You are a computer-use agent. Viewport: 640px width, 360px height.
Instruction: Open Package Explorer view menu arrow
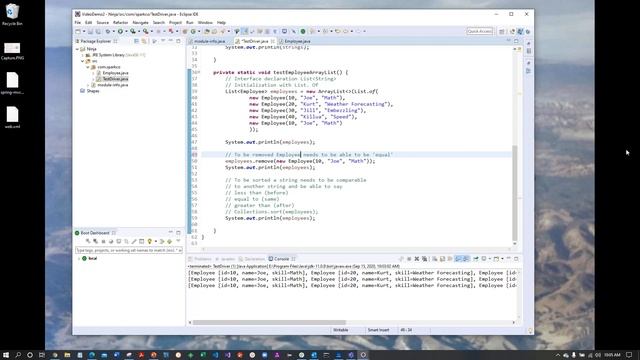pyautogui.click(x=163, y=41)
